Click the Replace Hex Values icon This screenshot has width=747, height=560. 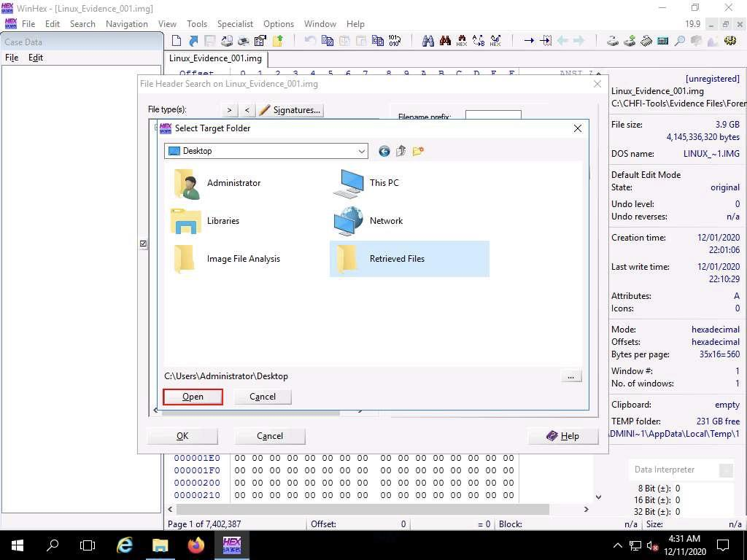pyautogui.click(x=495, y=41)
